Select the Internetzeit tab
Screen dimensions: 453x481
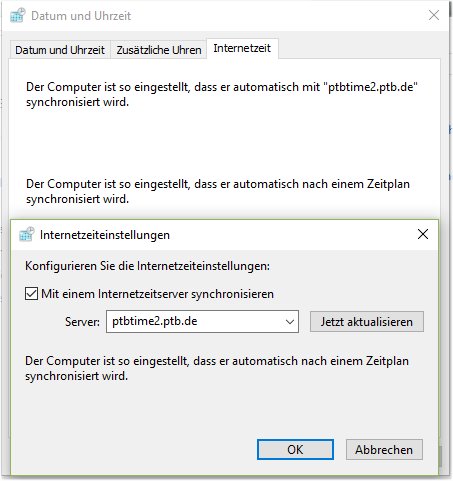tap(242, 49)
